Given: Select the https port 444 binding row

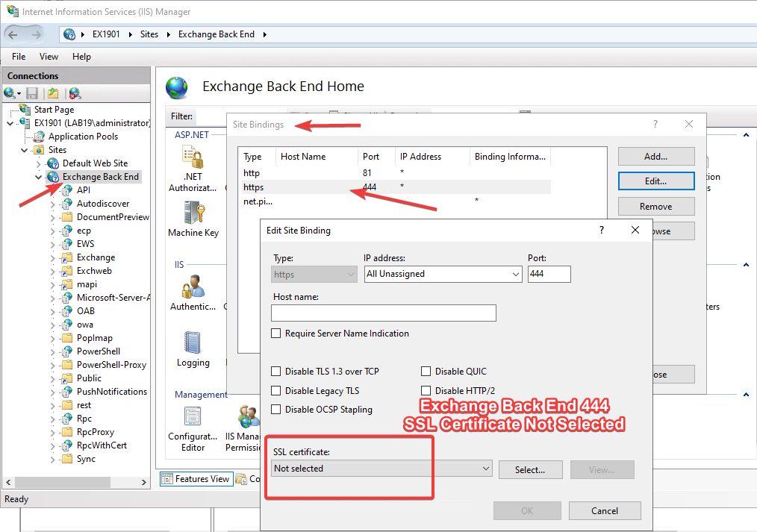Looking at the screenshot, I should pyautogui.click(x=396, y=187).
